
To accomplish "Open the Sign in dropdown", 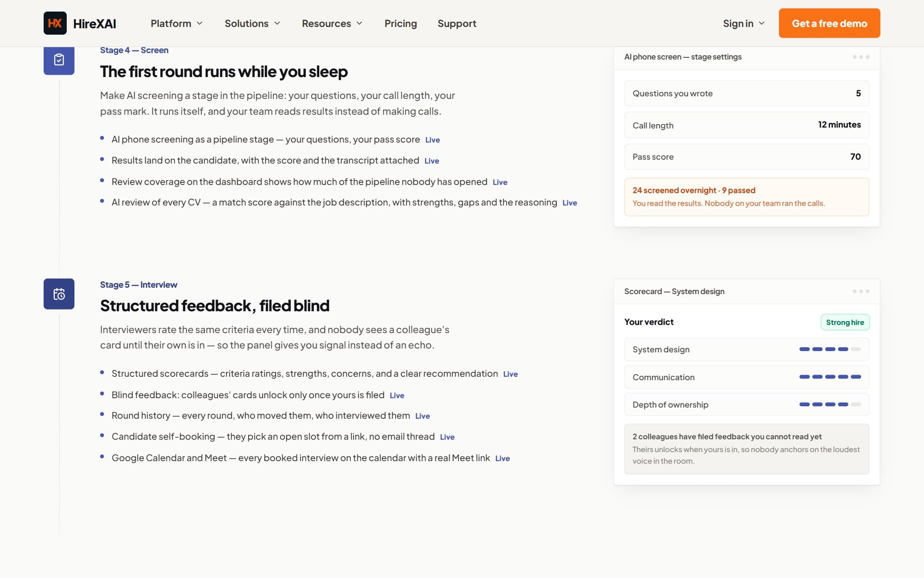I will point(743,24).
